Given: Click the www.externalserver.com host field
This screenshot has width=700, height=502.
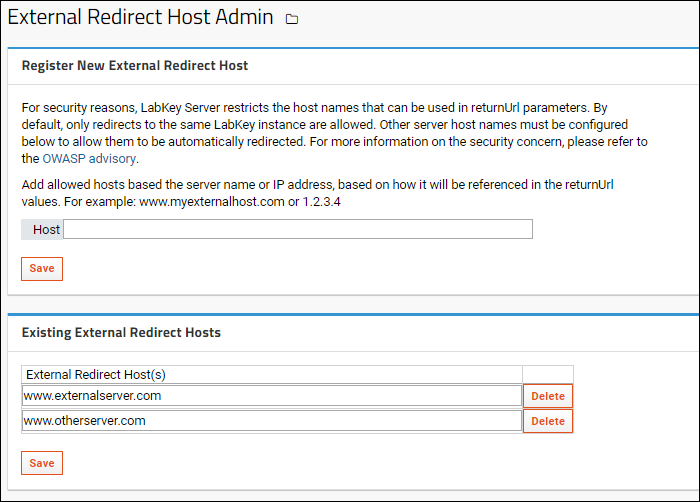Looking at the screenshot, I should (x=272, y=396).
